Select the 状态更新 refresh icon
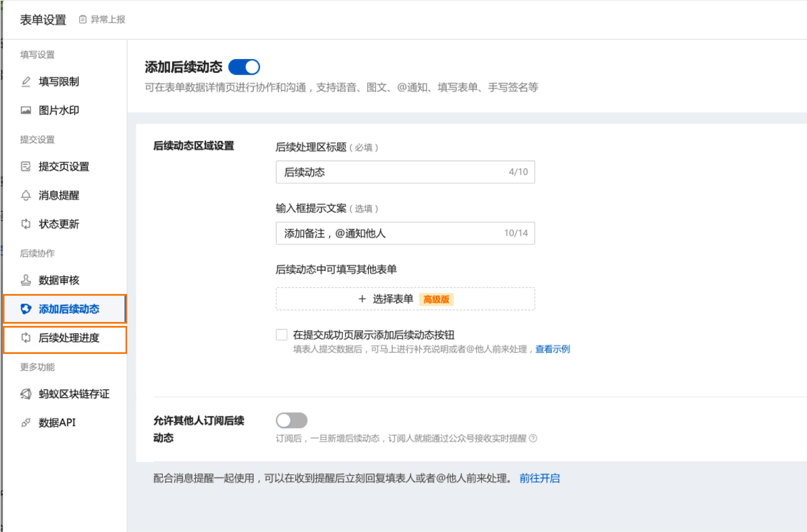 (26, 224)
